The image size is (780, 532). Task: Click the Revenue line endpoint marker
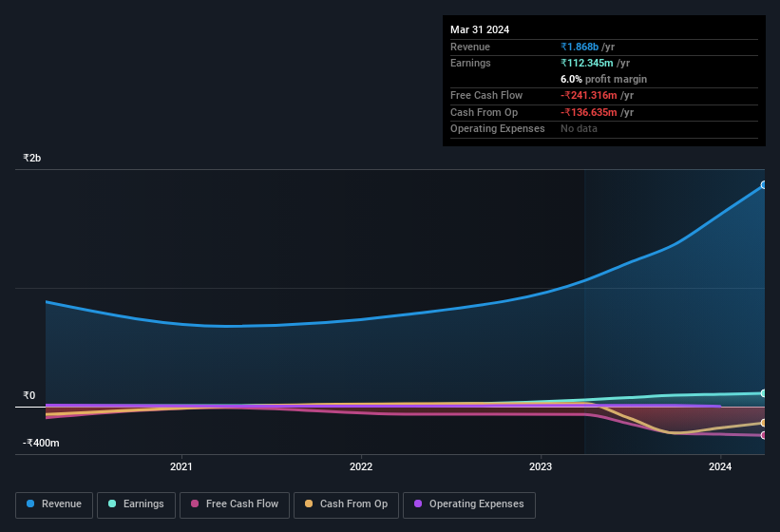pyautogui.click(x=764, y=185)
